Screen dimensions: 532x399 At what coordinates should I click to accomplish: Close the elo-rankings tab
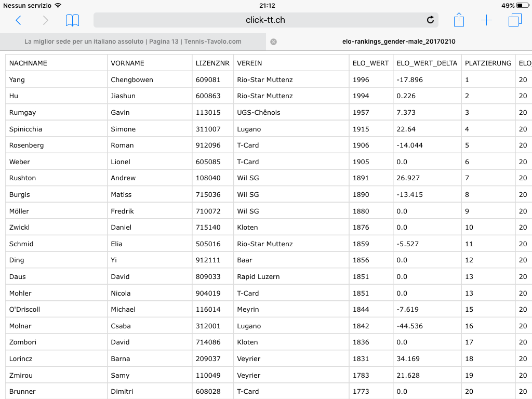[274, 42]
